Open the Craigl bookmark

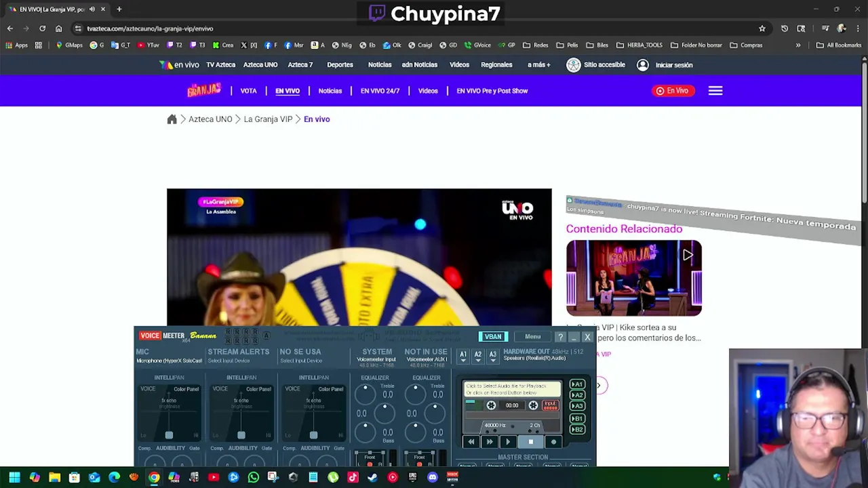[x=420, y=45]
